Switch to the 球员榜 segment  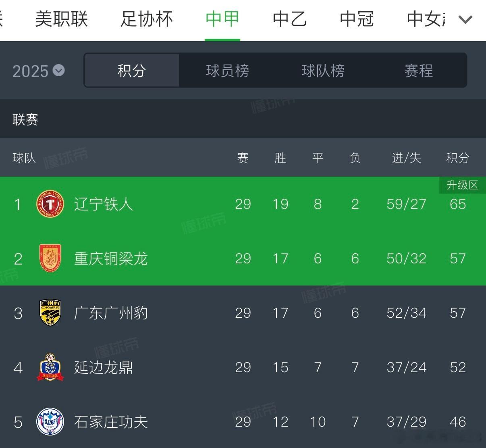(227, 71)
